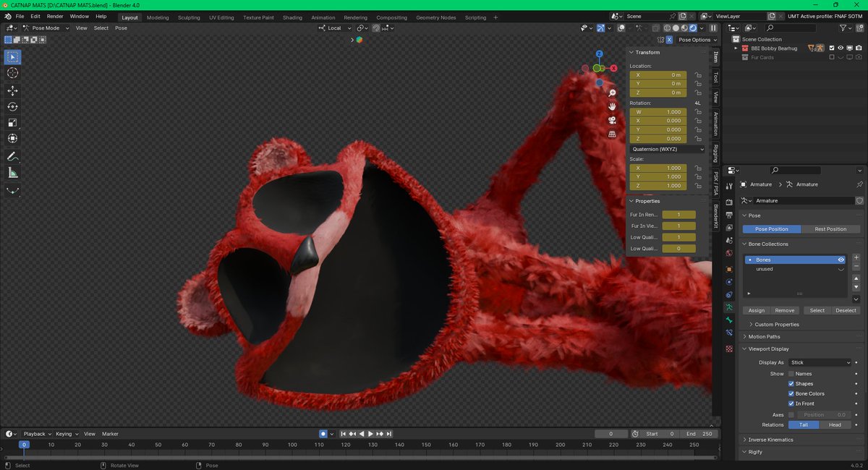
Task: Open the Quaternion (WXYZ) rotation mode dropdown
Action: coord(667,149)
